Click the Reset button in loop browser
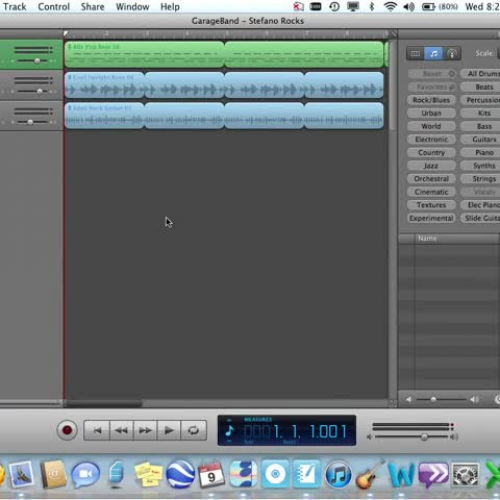The width and height of the screenshot is (500, 500). [431, 74]
